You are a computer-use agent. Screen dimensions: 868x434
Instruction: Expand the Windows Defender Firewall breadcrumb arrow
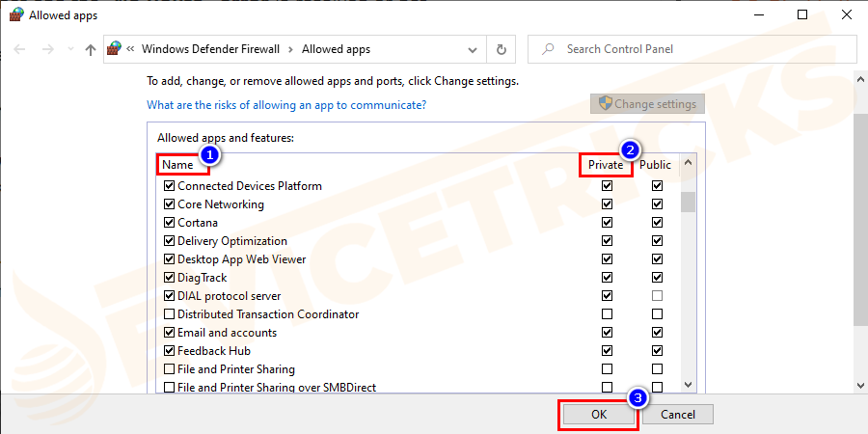pos(290,49)
